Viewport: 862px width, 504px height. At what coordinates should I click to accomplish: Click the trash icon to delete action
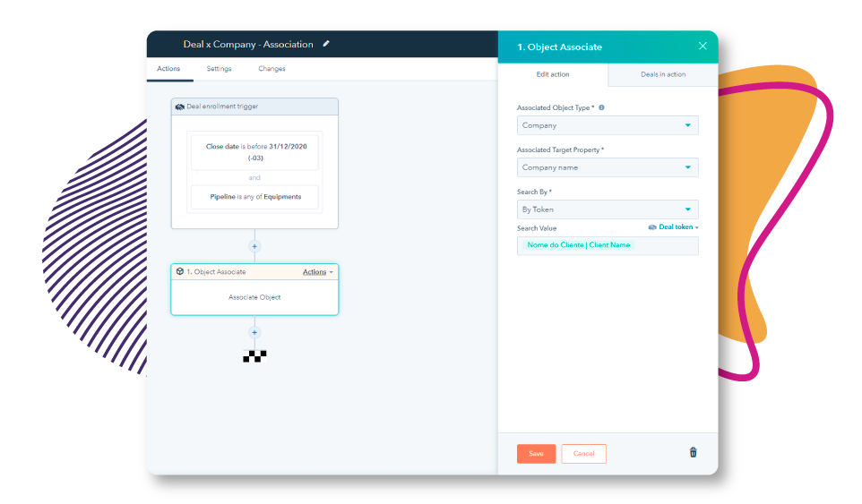point(693,453)
